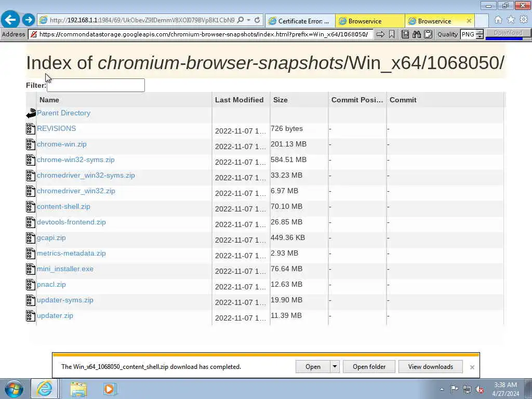The width and height of the screenshot is (532, 399).
Task: Click the Open folder button
Action: pyautogui.click(x=369, y=367)
